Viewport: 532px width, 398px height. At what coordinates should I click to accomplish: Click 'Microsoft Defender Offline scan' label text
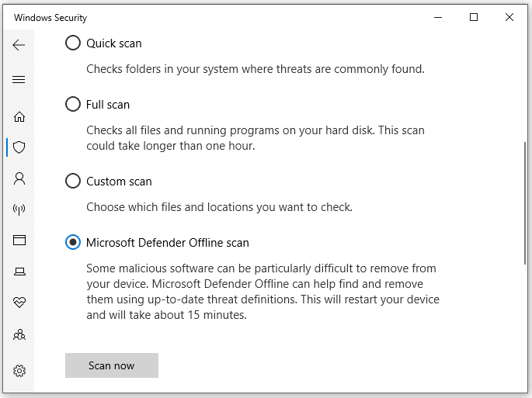pos(168,243)
